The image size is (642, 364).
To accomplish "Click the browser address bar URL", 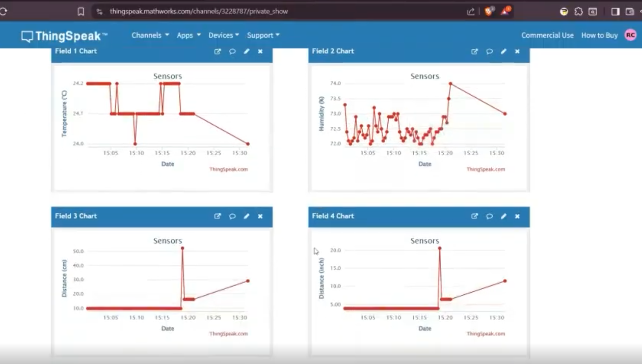I will (199, 11).
